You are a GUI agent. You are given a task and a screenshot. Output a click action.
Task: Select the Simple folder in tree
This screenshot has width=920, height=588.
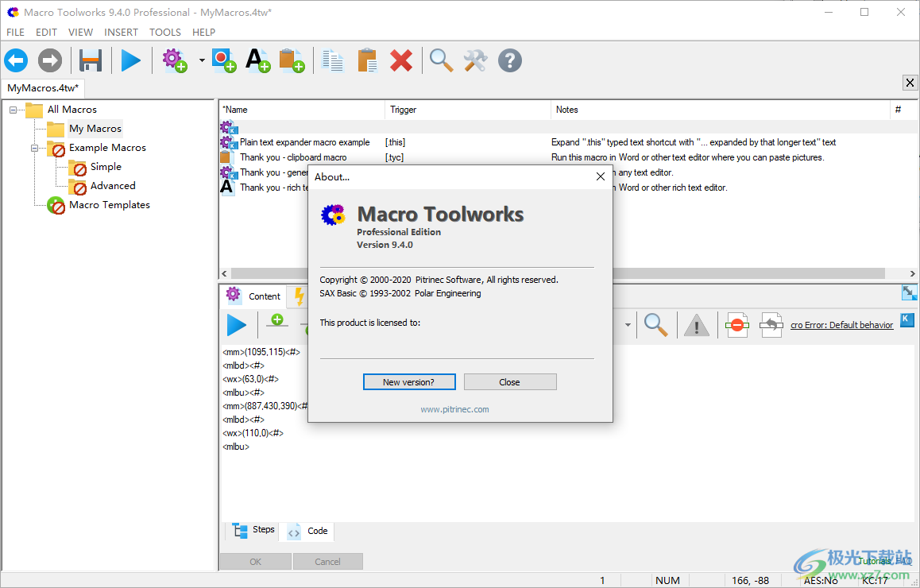pos(106,167)
